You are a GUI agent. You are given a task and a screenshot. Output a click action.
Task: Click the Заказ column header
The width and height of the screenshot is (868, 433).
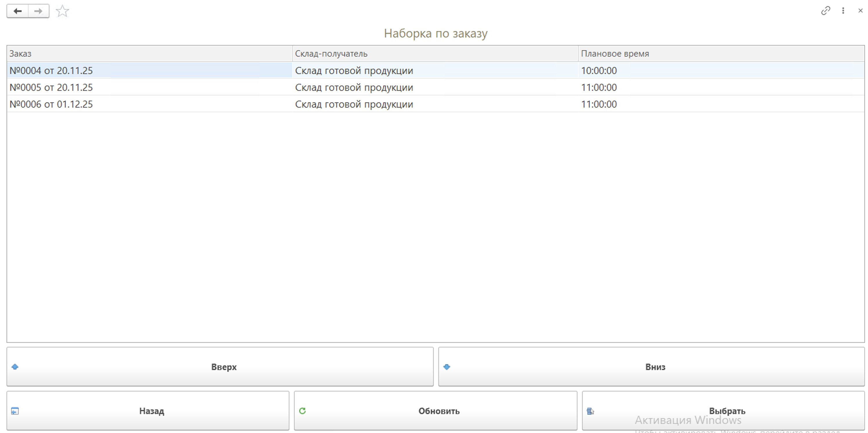pos(20,54)
